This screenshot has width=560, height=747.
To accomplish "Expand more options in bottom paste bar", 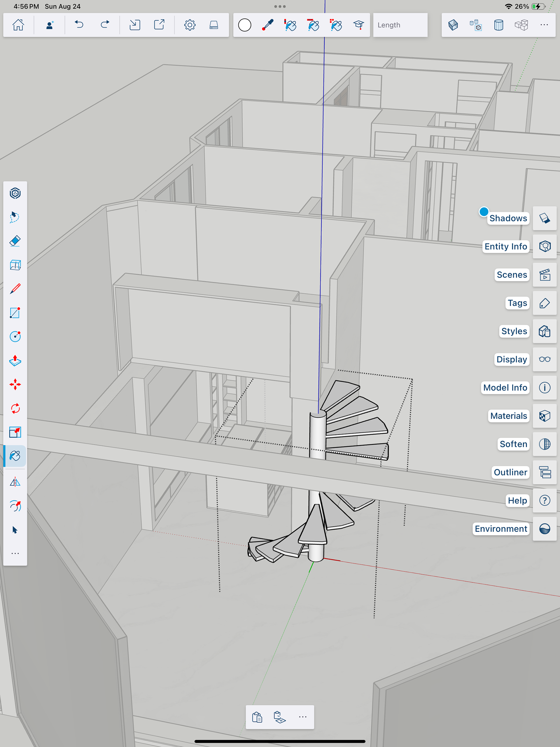I will click(302, 717).
